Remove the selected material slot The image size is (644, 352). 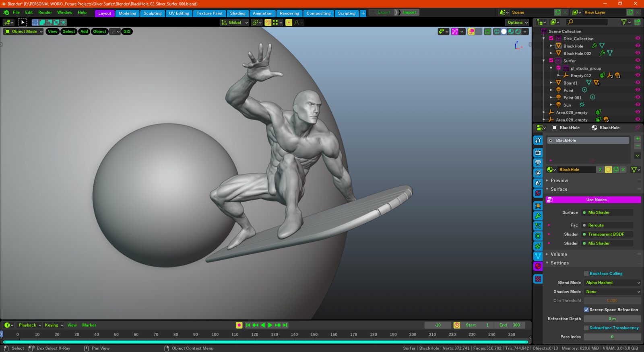coord(638,146)
